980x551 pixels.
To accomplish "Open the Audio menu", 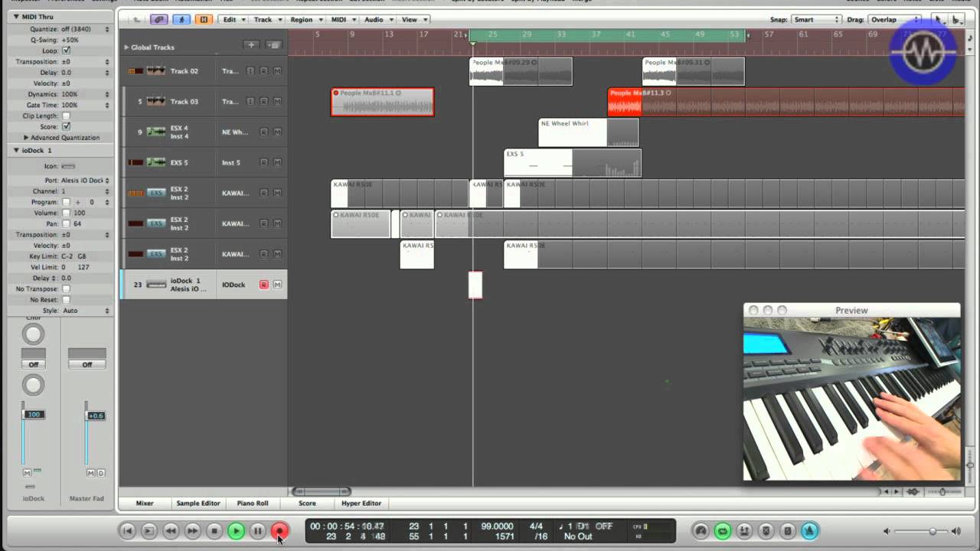I will 378,19.
